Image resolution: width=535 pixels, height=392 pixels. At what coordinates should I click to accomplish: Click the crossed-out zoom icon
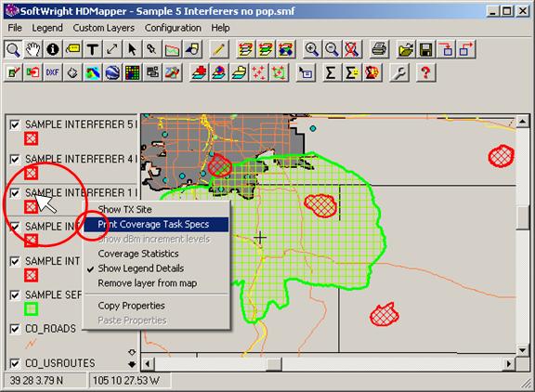tap(351, 49)
